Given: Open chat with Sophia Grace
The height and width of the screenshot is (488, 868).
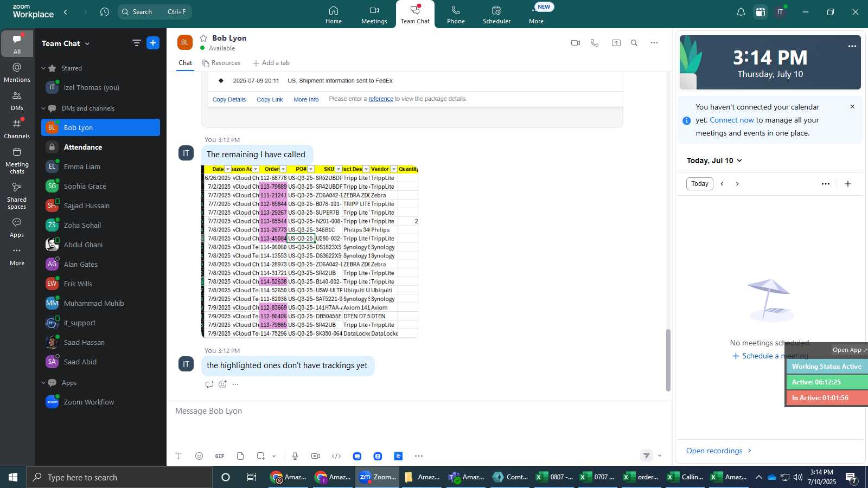Looking at the screenshot, I should pos(100,186).
